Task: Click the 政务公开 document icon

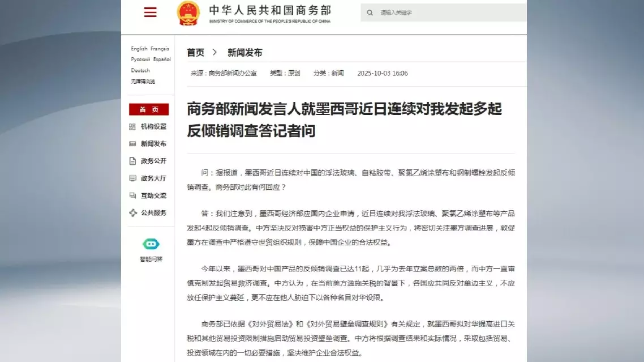Action: coord(132,161)
